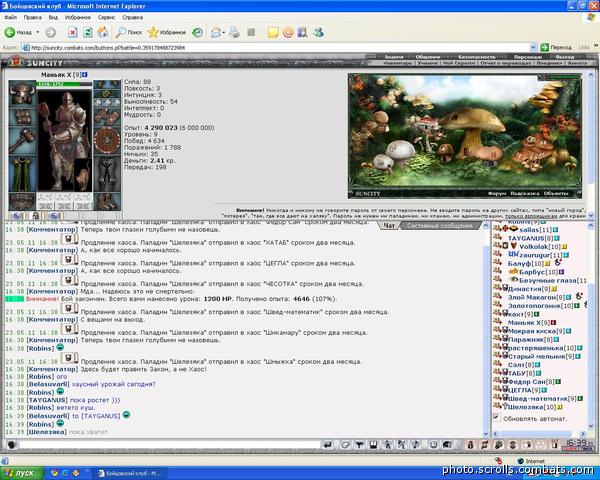Screen dimensions: 600x480
Task: Open browser search (Поиск) button
Action: (x=129, y=33)
